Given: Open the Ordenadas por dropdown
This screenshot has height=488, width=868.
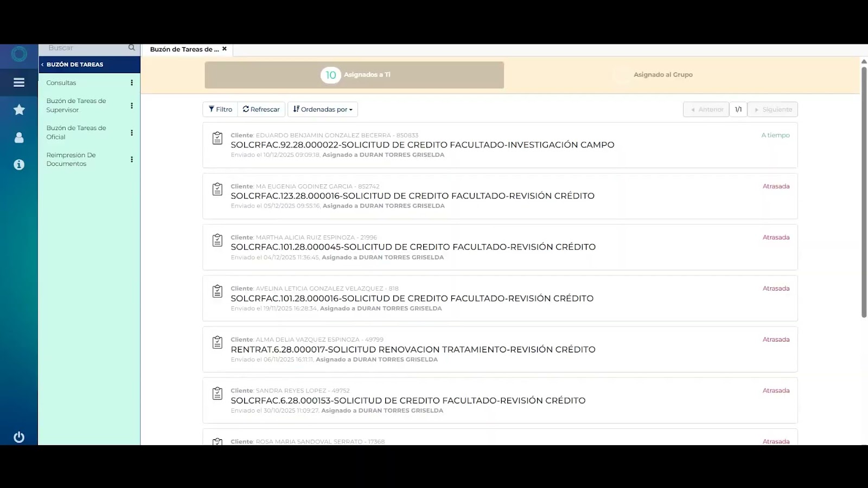Looking at the screenshot, I should [x=323, y=109].
